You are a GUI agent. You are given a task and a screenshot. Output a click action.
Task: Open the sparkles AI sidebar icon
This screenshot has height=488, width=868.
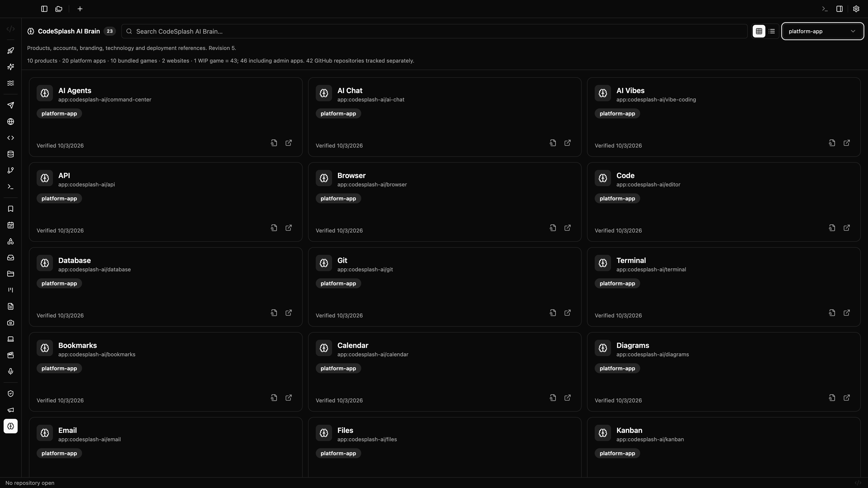10,67
